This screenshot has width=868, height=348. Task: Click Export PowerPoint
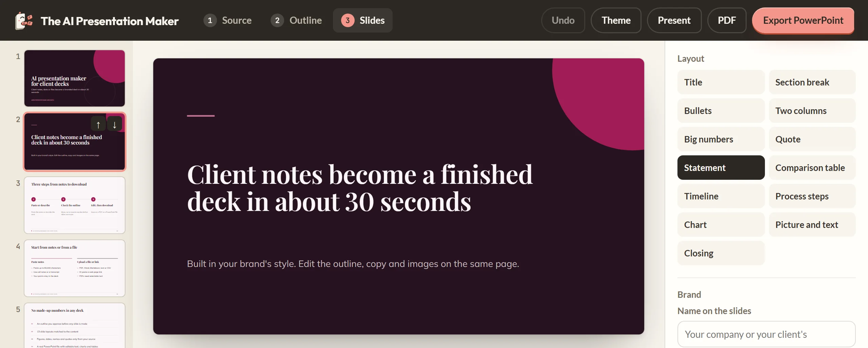point(803,20)
